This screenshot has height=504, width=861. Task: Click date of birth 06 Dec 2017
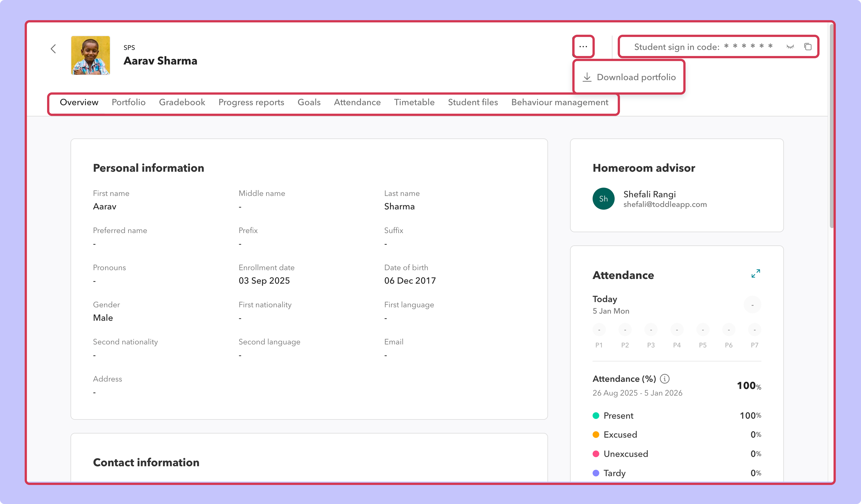click(410, 281)
